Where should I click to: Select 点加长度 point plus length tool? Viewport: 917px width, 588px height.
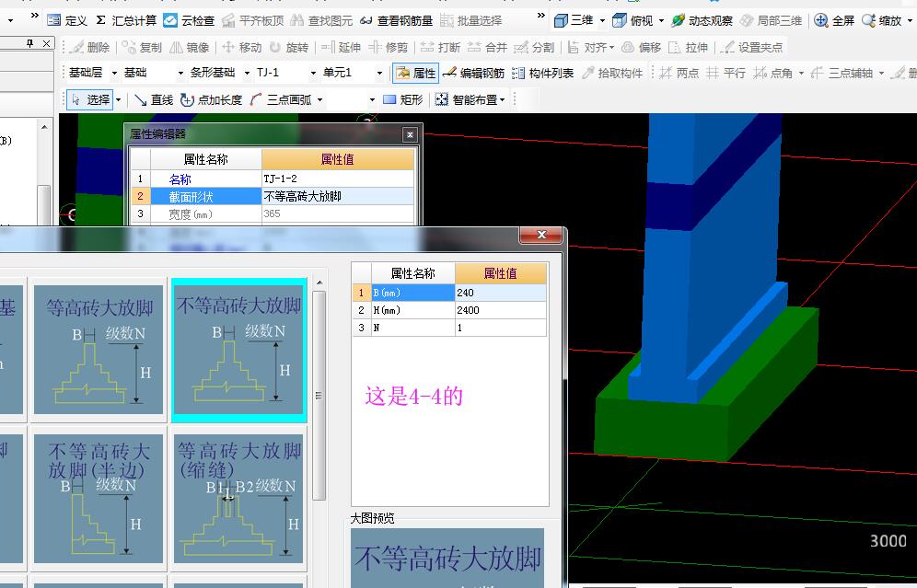click(211, 100)
